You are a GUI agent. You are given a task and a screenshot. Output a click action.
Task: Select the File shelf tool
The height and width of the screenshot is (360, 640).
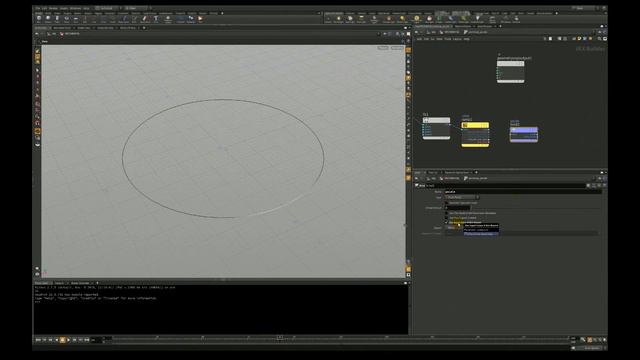pos(200,19)
